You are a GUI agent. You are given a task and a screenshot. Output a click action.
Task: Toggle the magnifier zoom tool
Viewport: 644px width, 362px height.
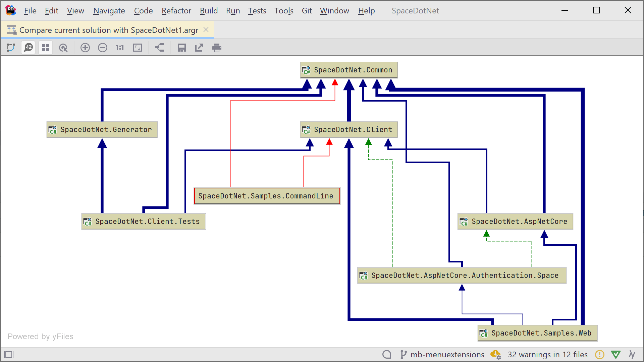(x=63, y=48)
